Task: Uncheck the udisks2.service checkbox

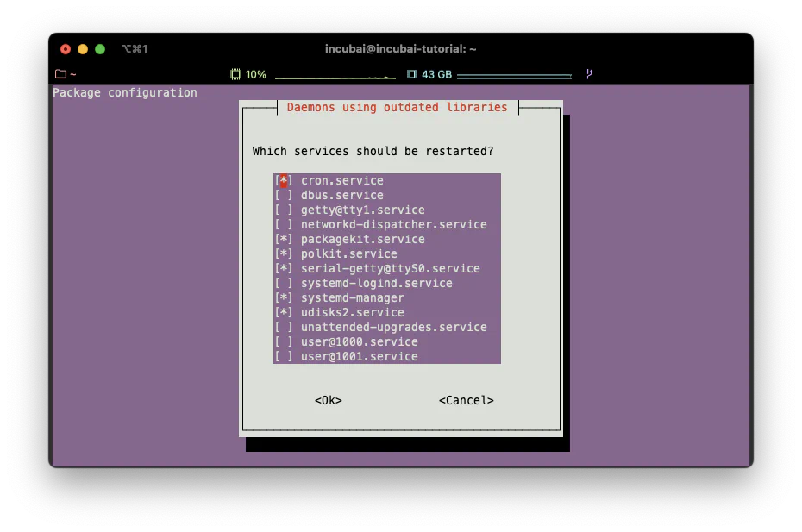Action: (284, 312)
